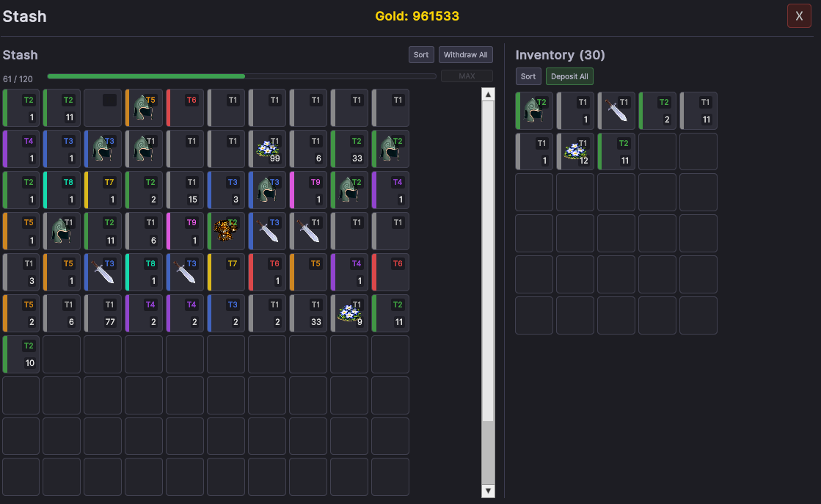Close the Stash window with X

click(799, 16)
